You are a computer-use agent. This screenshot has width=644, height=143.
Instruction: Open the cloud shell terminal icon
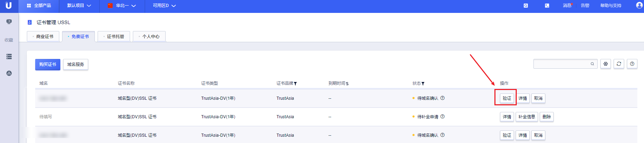547,6
